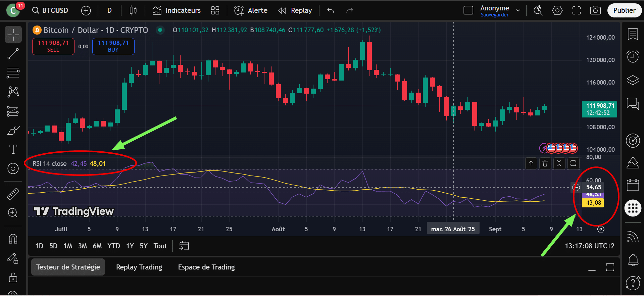Image resolution: width=644 pixels, height=296 pixels.
Task: Expand the Anonyme layout dropdown arrow
Action: [x=518, y=10]
